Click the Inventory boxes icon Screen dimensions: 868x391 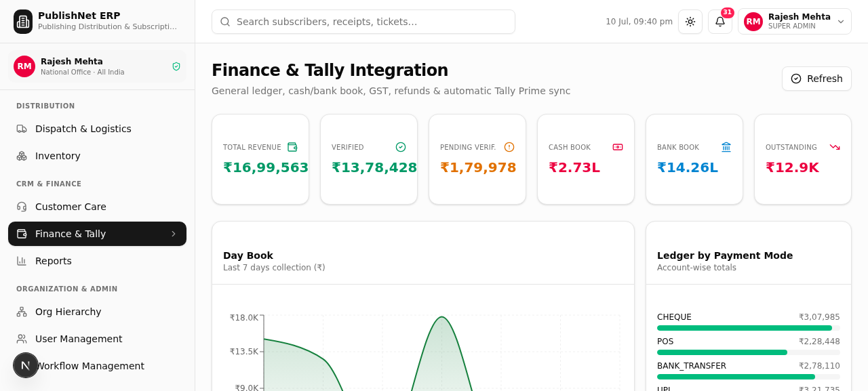tap(22, 156)
